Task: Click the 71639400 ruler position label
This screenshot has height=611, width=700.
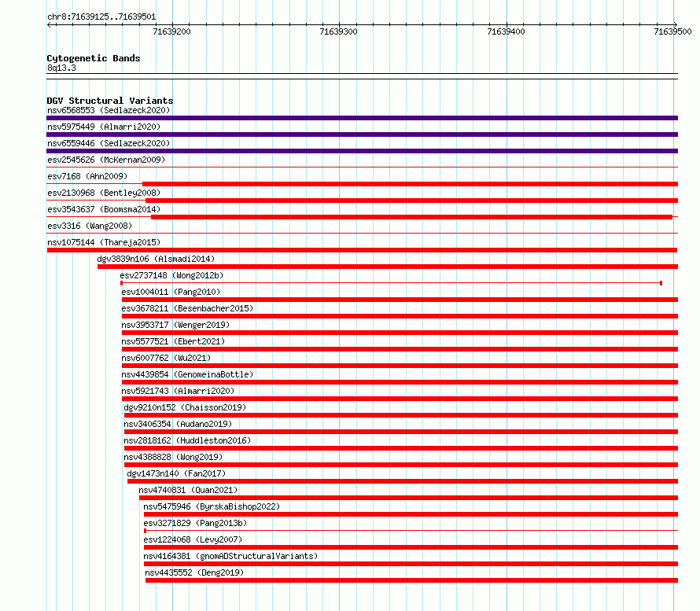Action: tap(506, 31)
